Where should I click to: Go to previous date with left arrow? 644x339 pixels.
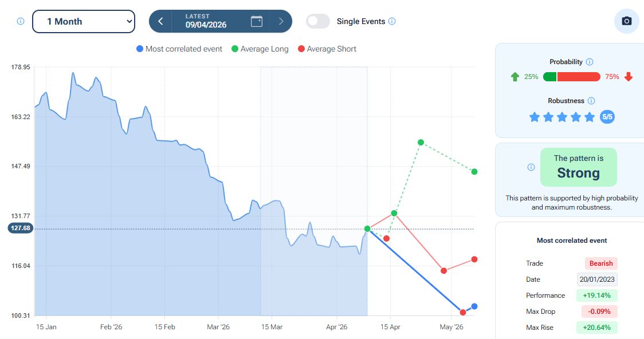[x=160, y=21]
